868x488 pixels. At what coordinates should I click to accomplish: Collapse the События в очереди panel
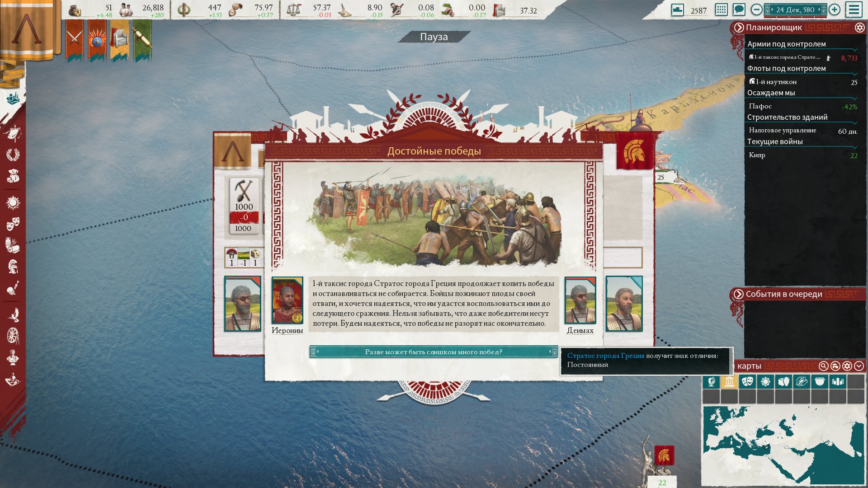pos(739,294)
